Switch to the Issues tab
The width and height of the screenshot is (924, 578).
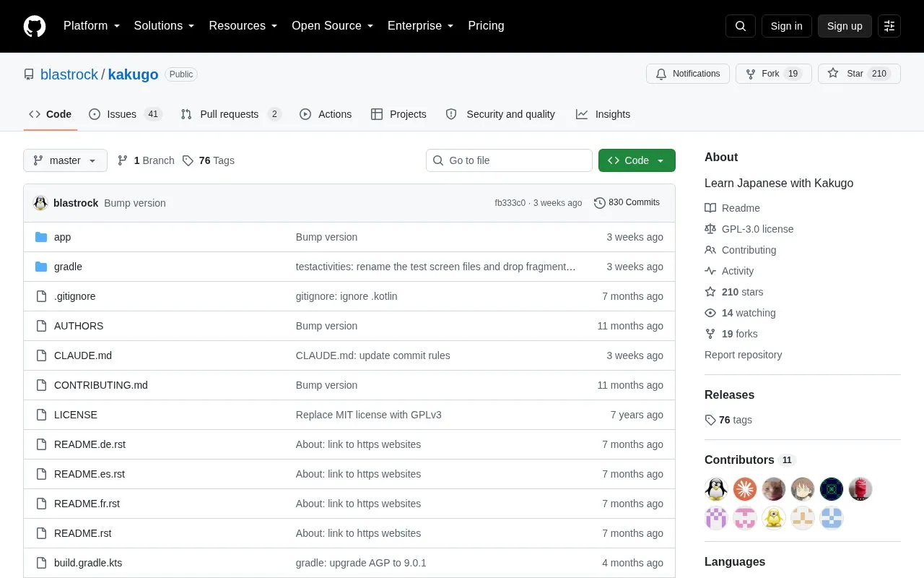point(126,114)
